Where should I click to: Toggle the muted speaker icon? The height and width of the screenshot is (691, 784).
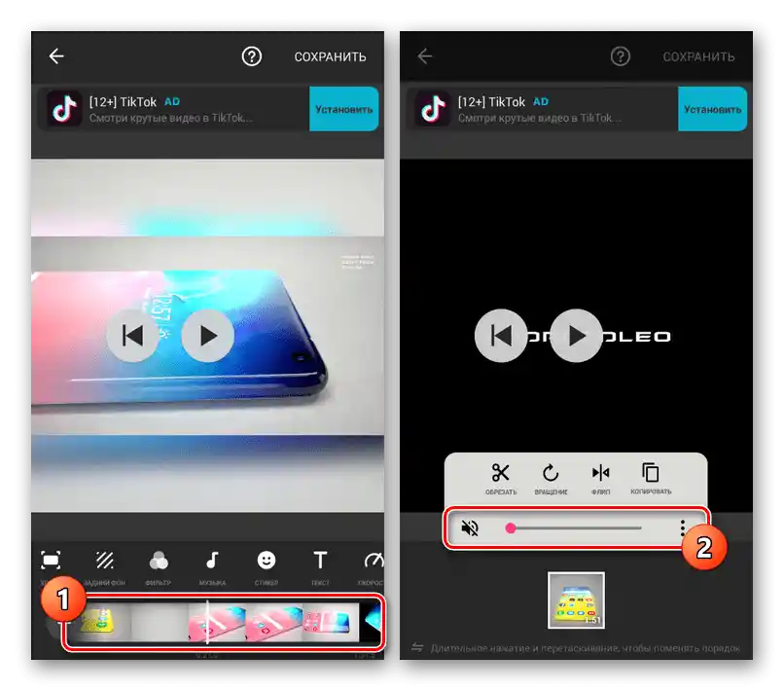[x=470, y=527]
